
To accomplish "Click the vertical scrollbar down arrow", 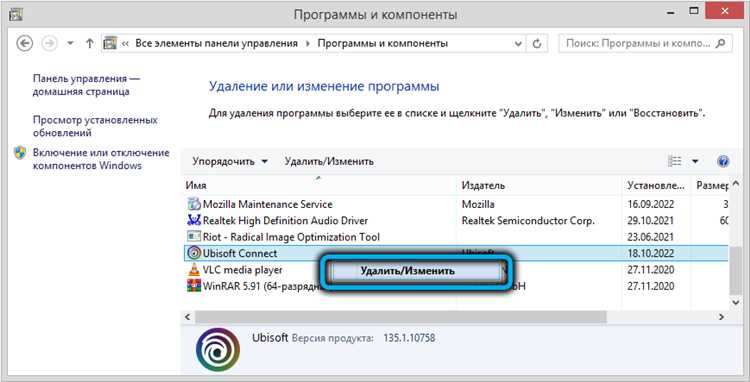I will point(736,302).
